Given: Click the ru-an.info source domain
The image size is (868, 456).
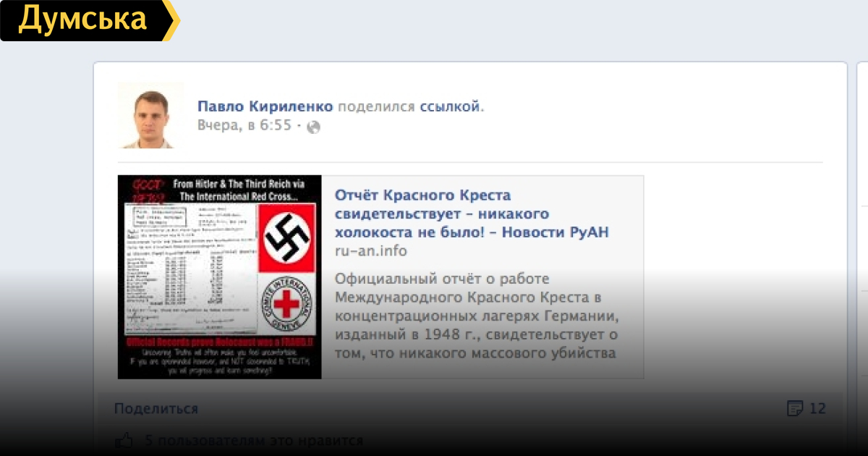Looking at the screenshot, I should (370, 251).
